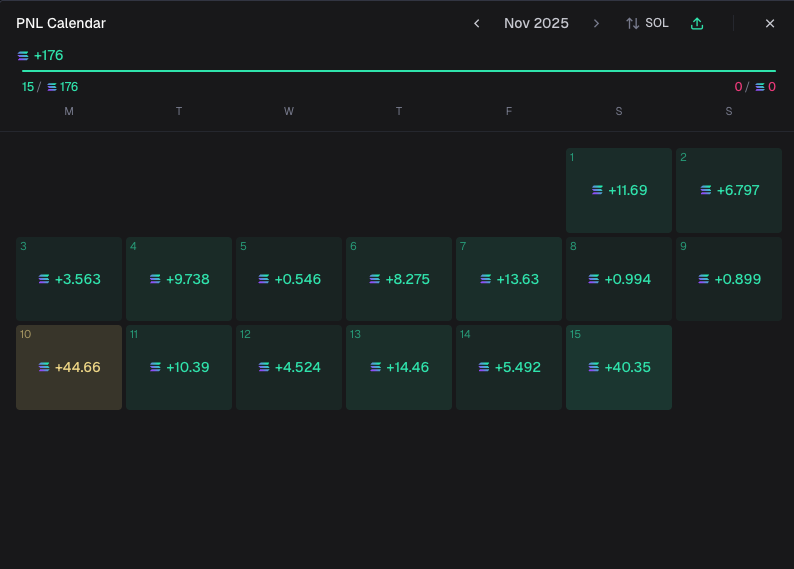The height and width of the screenshot is (569, 794).
Task: Go to next month arrow
Action: (596, 23)
